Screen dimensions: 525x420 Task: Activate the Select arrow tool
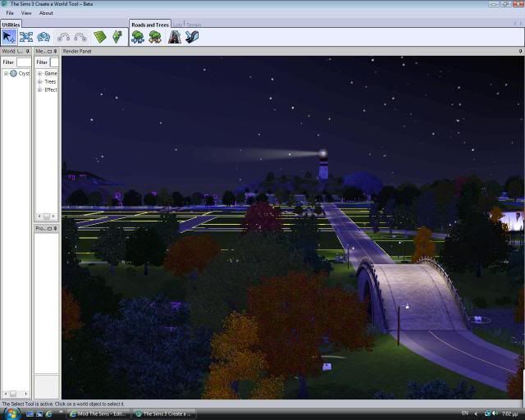coord(9,37)
